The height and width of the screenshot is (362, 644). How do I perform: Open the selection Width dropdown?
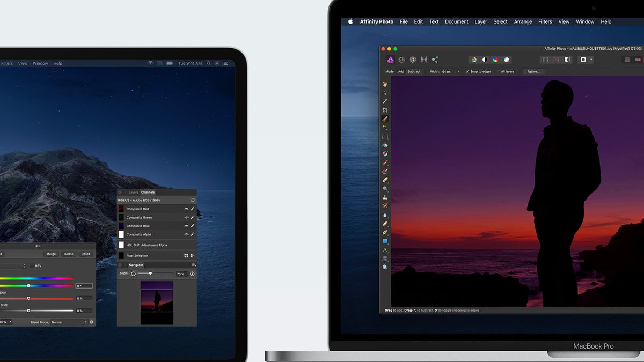pyautogui.click(x=458, y=71)
